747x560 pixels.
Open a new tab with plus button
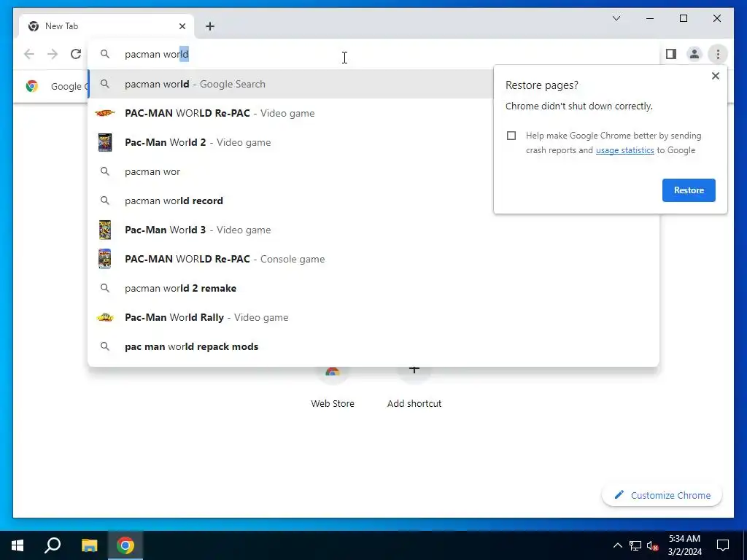tap(210, 26)
